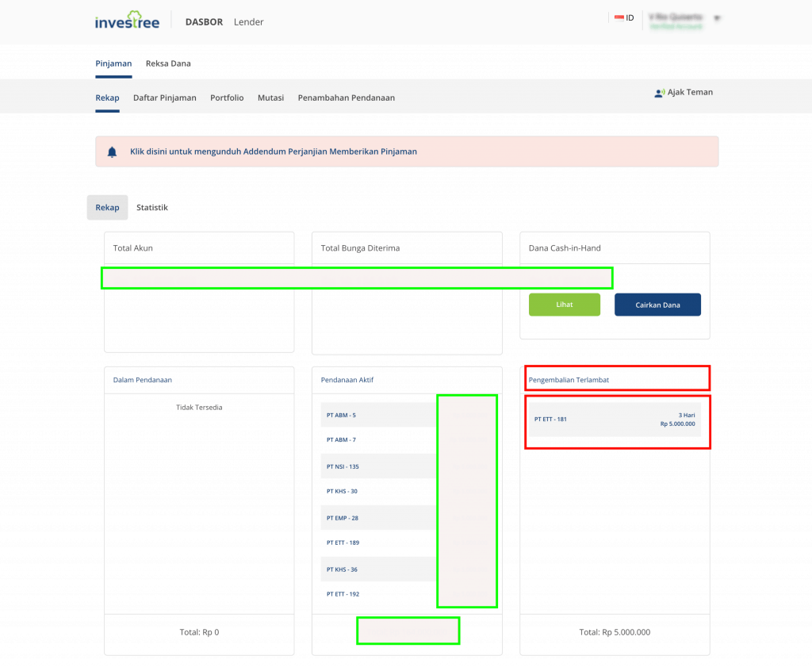Open the PT NSI - 135 loan entry

[x=343, y=466]
